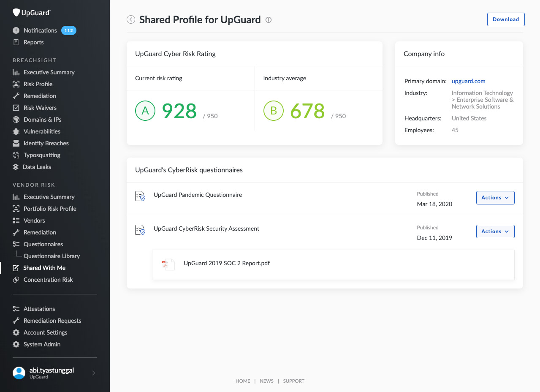Open Attestations in sidebar
540x392 pixels.
[x=39, y=309]
